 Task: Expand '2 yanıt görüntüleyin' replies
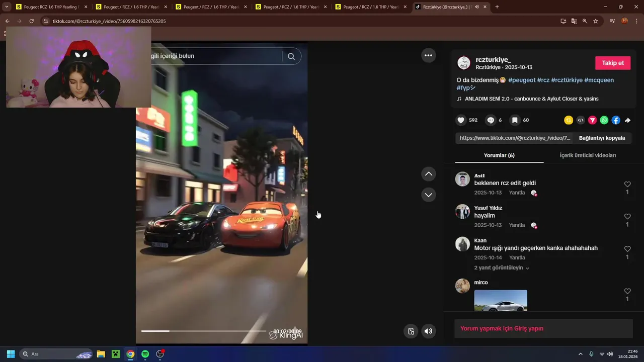502,268
